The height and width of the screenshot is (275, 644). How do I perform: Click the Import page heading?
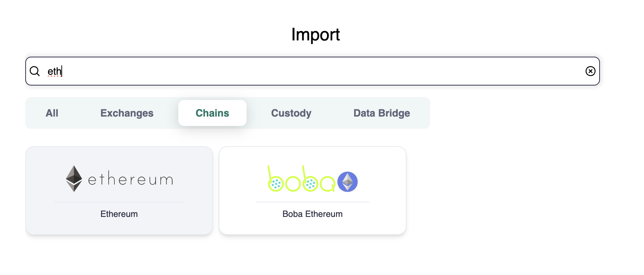click(316, 35)
